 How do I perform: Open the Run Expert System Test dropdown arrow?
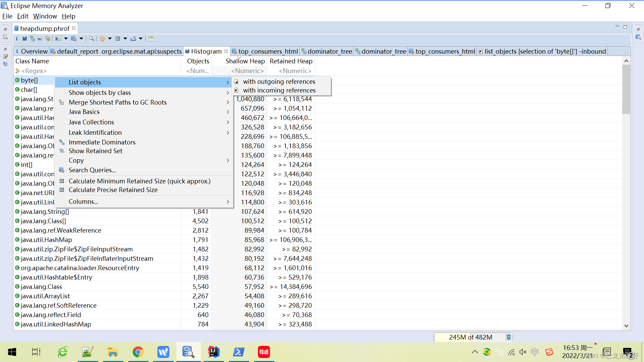pyautogui.click(x=66, y=39)
